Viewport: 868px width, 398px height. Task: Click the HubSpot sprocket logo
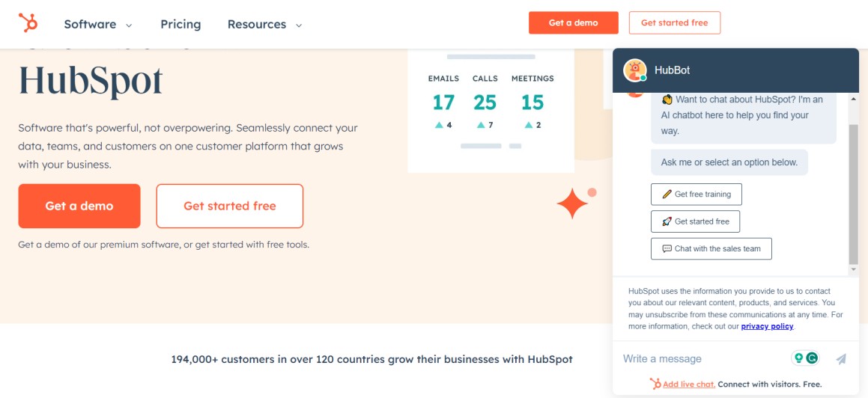[x=28, y=23]
